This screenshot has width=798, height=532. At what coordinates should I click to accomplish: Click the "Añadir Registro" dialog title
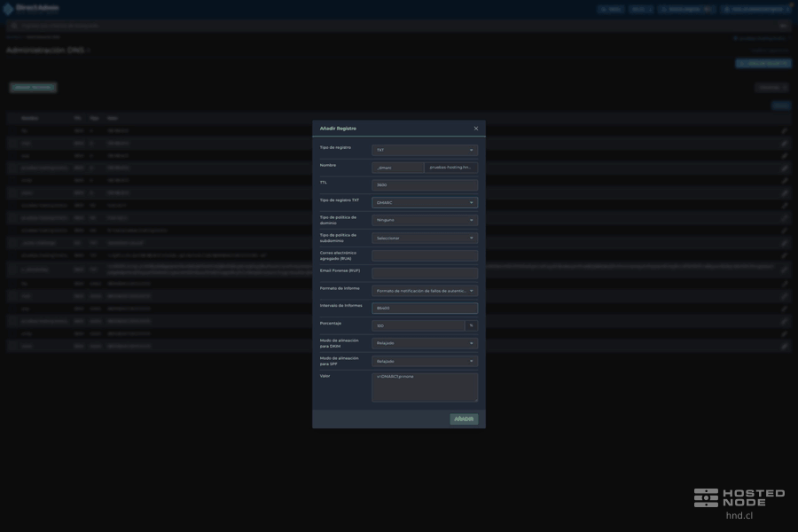[338, 129]
